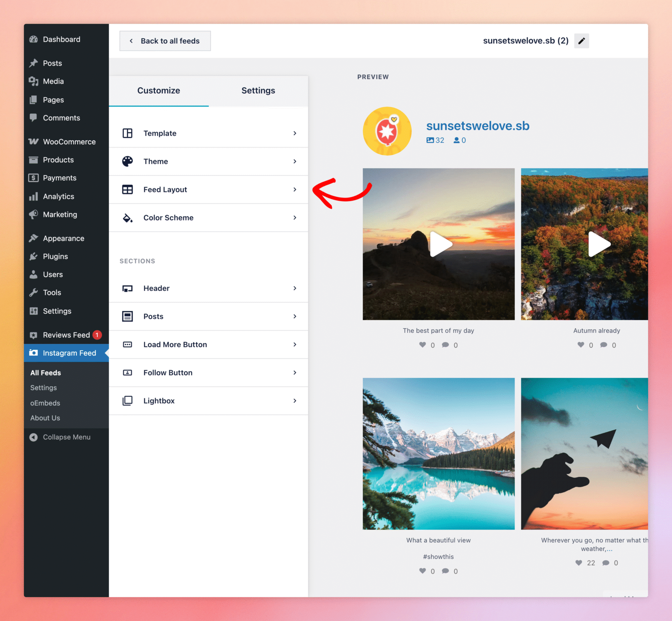Open the Reviews Feed notification badge

click(97, 335)
